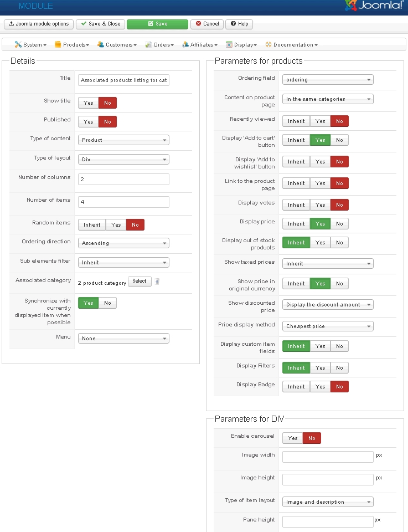
Task: Open the Price display method dropdown
Action: (x=328, y=326)
